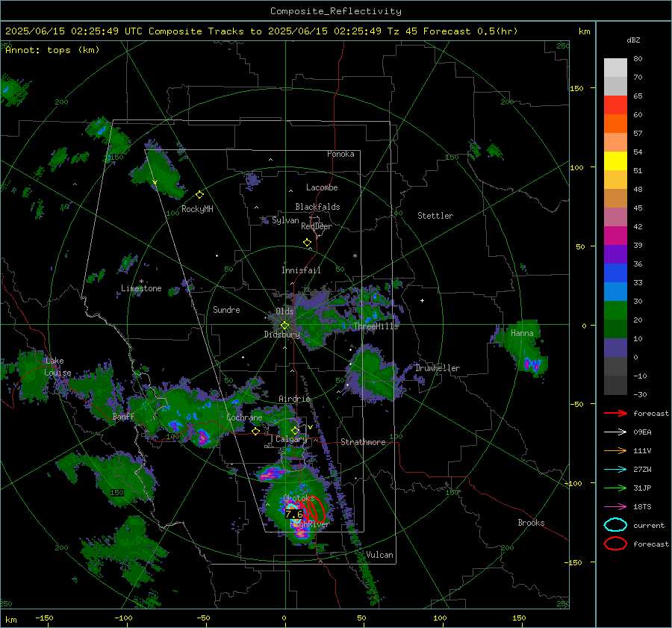The image size is (672, 628).
Task: Click the RockyMH label text
Action: click(197, 209)
